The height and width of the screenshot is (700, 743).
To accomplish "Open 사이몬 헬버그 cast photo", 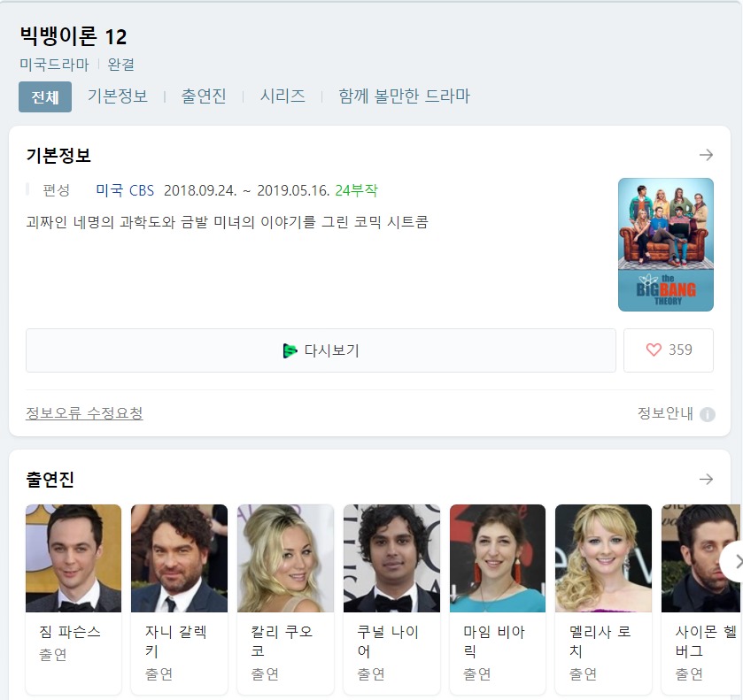I will point(701,558).
